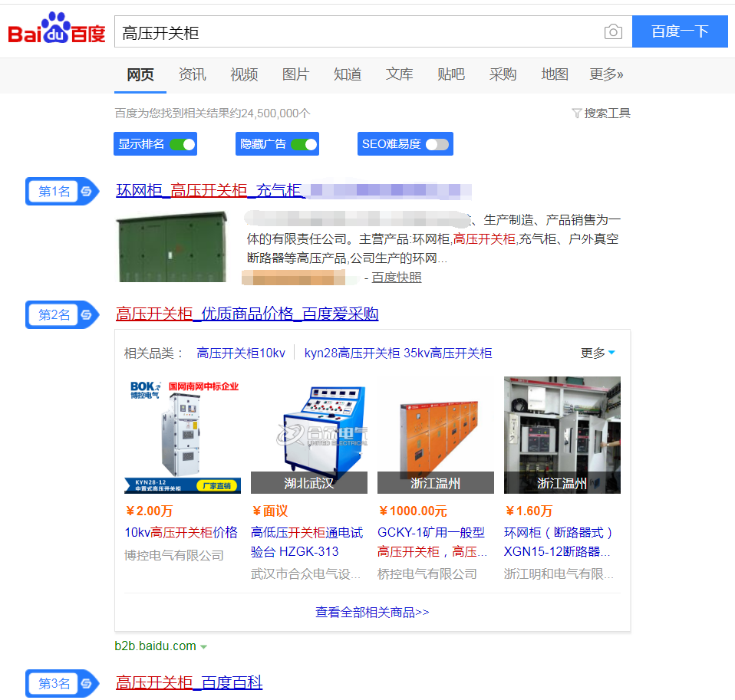Switch to the 知道 tab
Screen dimensions: 735x700
[348, 74]
